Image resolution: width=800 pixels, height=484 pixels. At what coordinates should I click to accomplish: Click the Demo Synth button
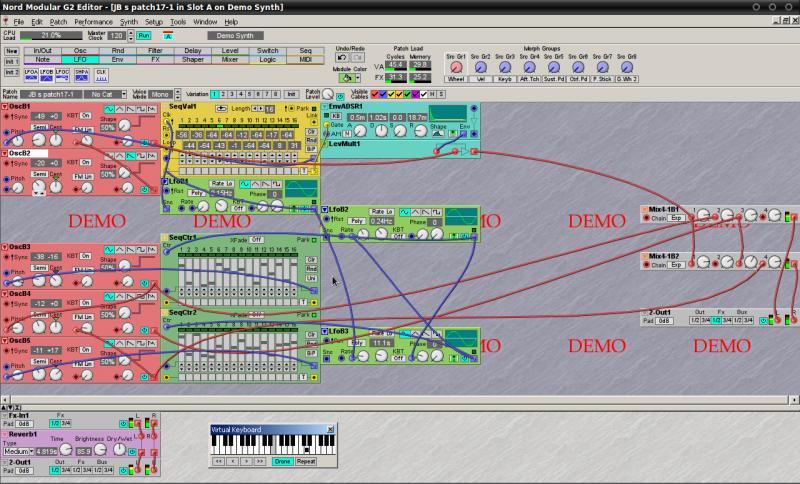(x=235, y=36)
